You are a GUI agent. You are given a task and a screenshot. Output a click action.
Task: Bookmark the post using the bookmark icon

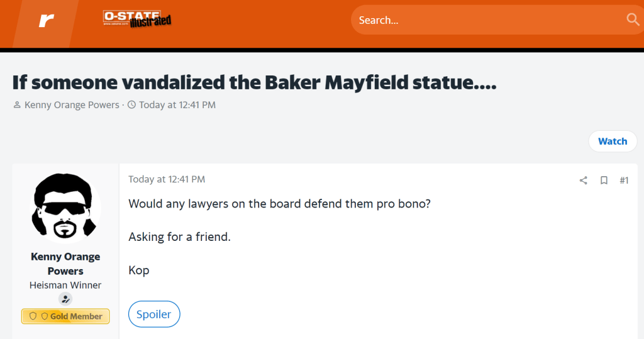click(x=604, y=181)
